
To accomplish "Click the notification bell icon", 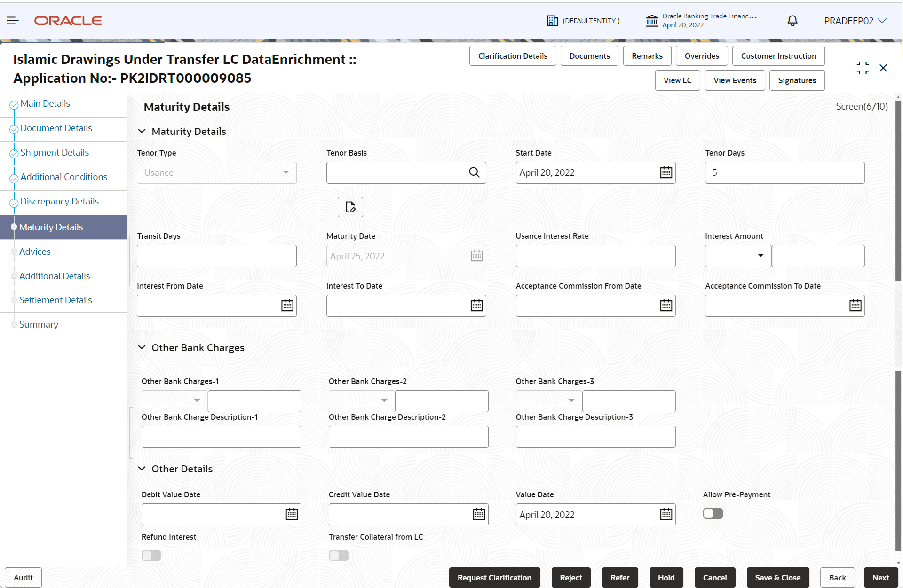I will [792, 21].
